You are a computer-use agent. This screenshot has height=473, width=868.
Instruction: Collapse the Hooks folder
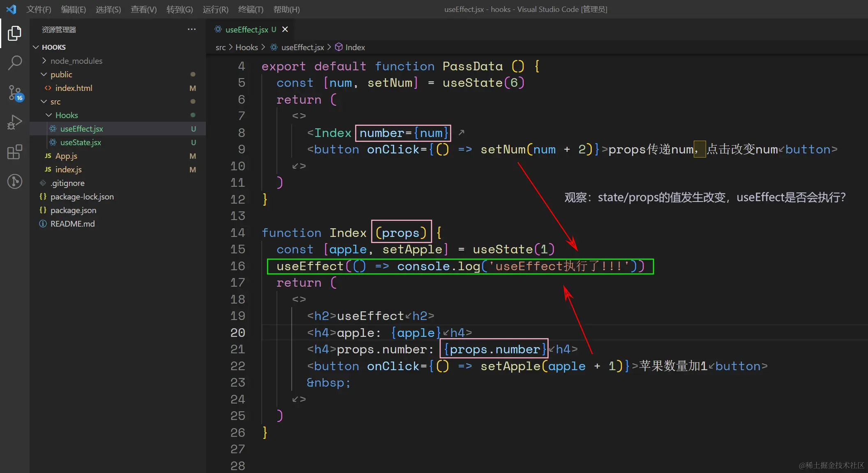point(66,115)
